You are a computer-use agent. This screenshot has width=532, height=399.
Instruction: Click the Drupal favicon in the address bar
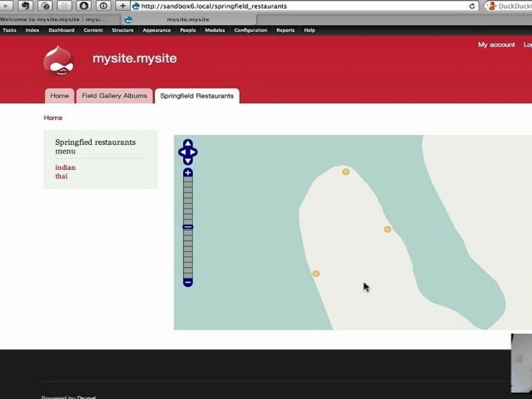[x=136, y=6]
